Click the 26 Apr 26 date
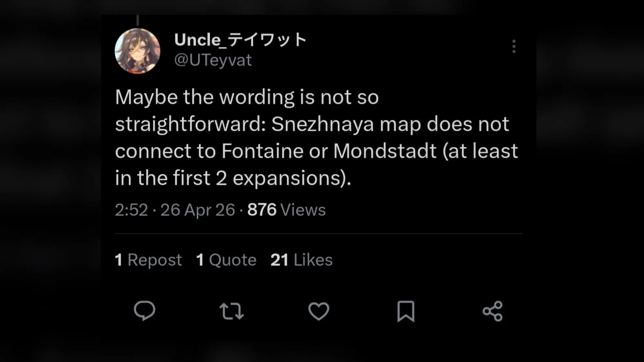644x362 pixels. [x=197, y=210]
